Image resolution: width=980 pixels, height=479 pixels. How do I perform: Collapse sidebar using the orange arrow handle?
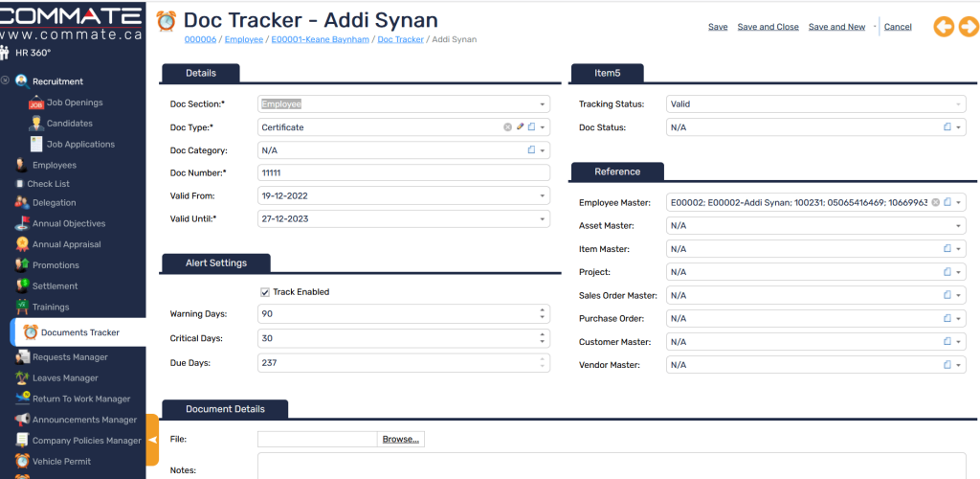point(152,440)
